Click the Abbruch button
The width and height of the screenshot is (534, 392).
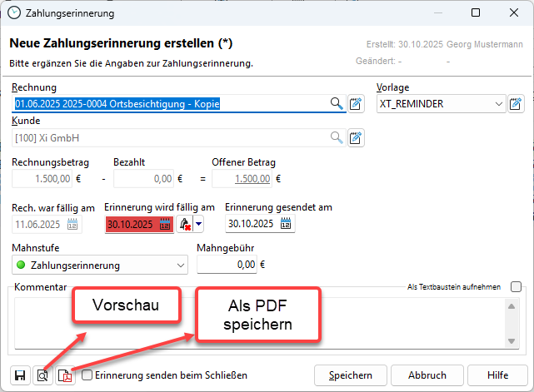click(427, 375)
